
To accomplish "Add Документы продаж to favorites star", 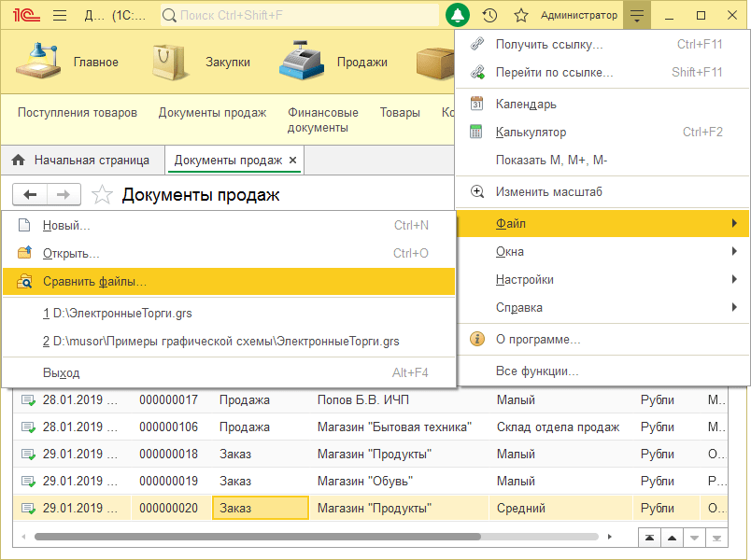I will (102, 195).
